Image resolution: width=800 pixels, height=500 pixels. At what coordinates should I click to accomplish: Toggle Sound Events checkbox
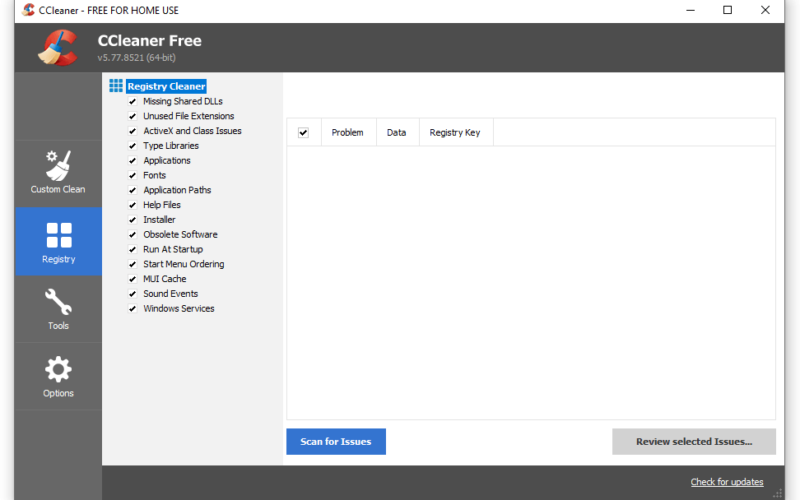133,293
